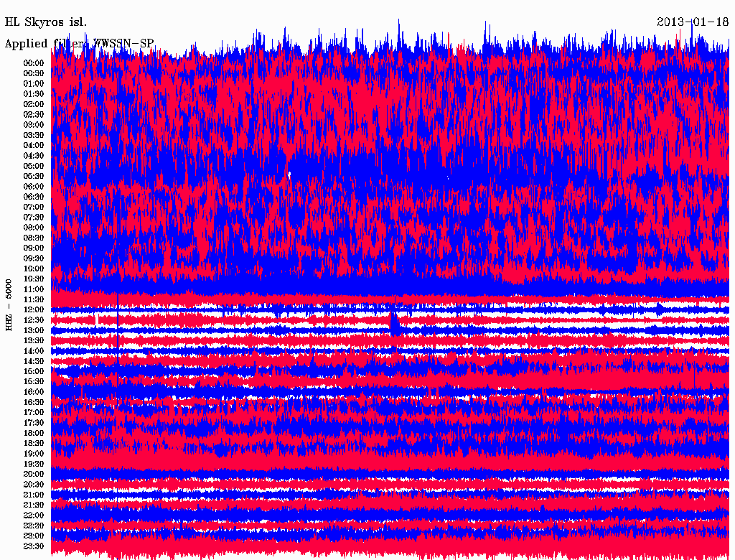The image size is (735, 560).
Task: Click the 10:30 time label
Action: point(34,279)
